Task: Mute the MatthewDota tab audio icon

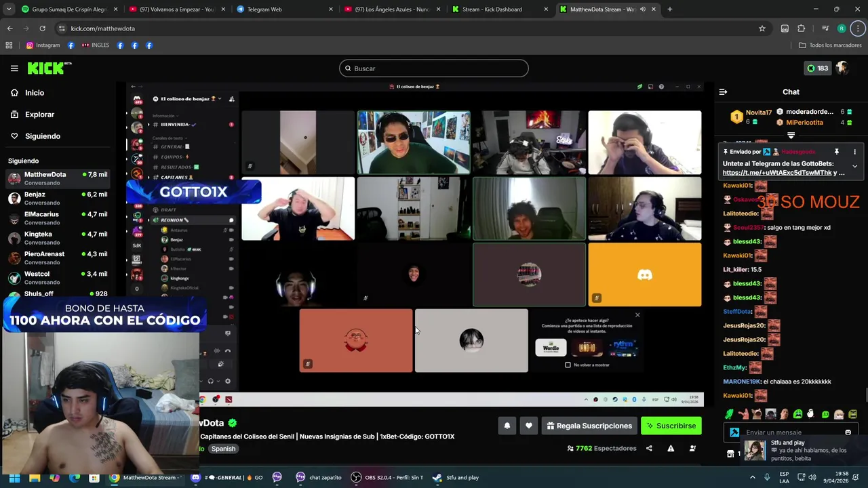Action: point(642,9)
